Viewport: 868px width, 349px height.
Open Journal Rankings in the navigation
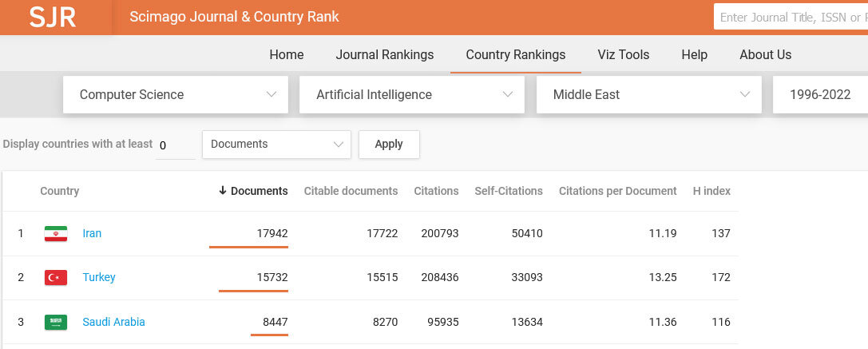tap(385, 55)
